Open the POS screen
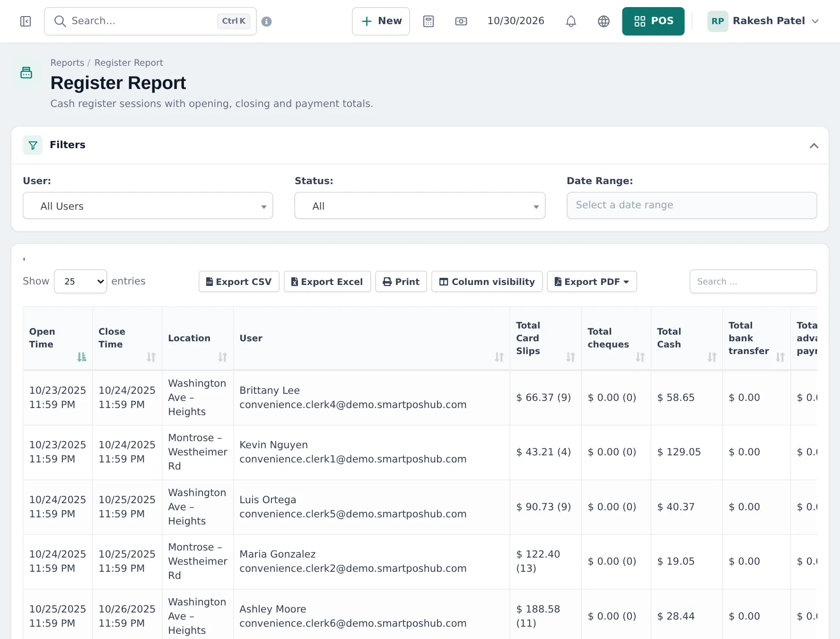 653,21
